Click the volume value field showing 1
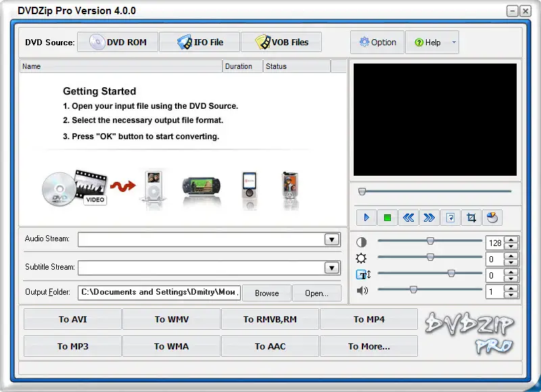 tap(495, 292)
